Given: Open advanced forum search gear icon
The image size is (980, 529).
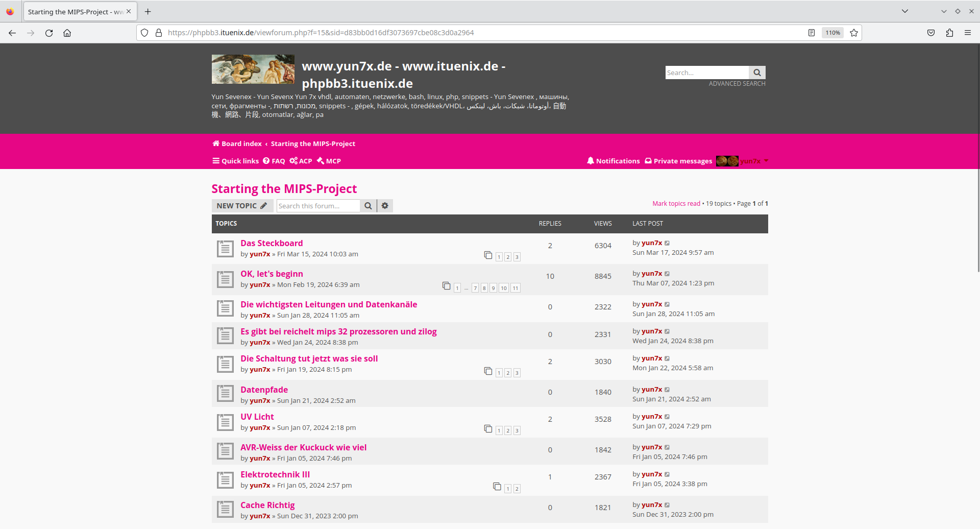Looking at the screenshot, I should 385,206.
